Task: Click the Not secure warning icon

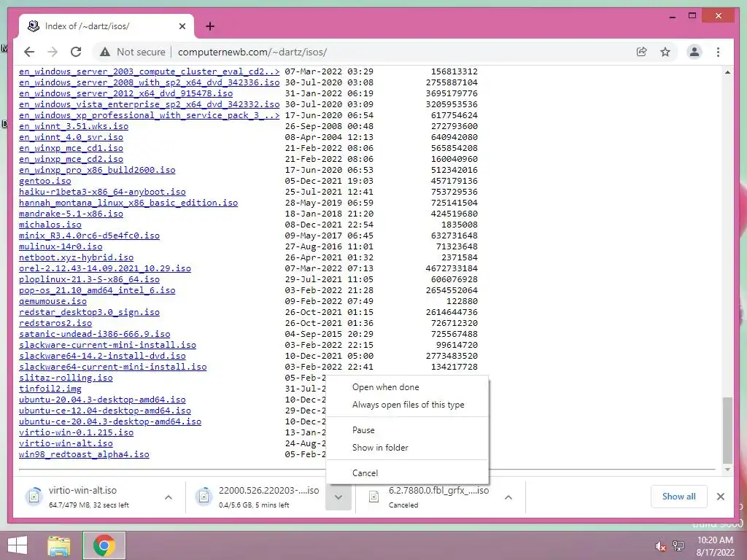Action: click(x=105, y=52)
